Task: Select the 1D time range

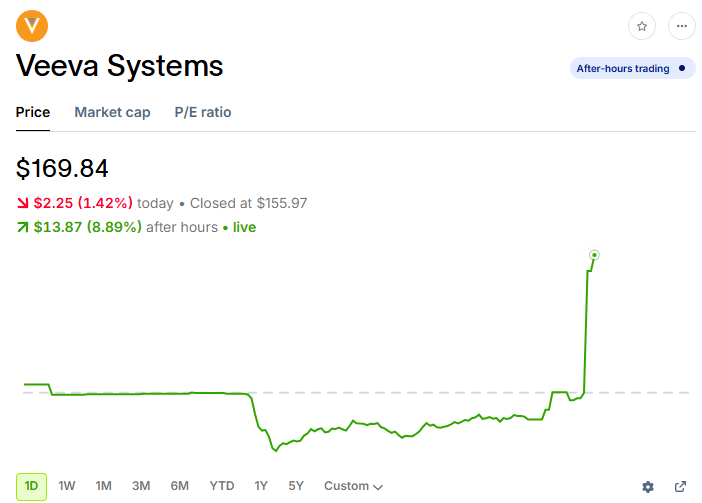Action: [x=31, y=486]
